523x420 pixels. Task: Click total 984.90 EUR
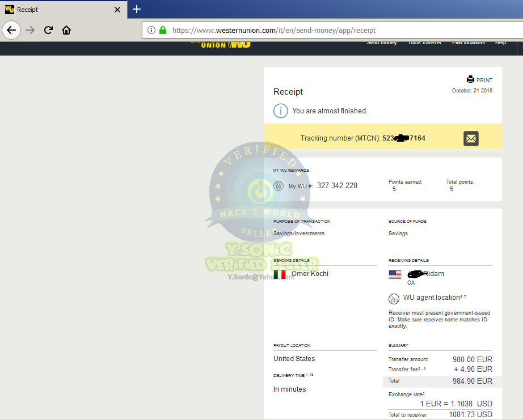[x=473, y=381]
